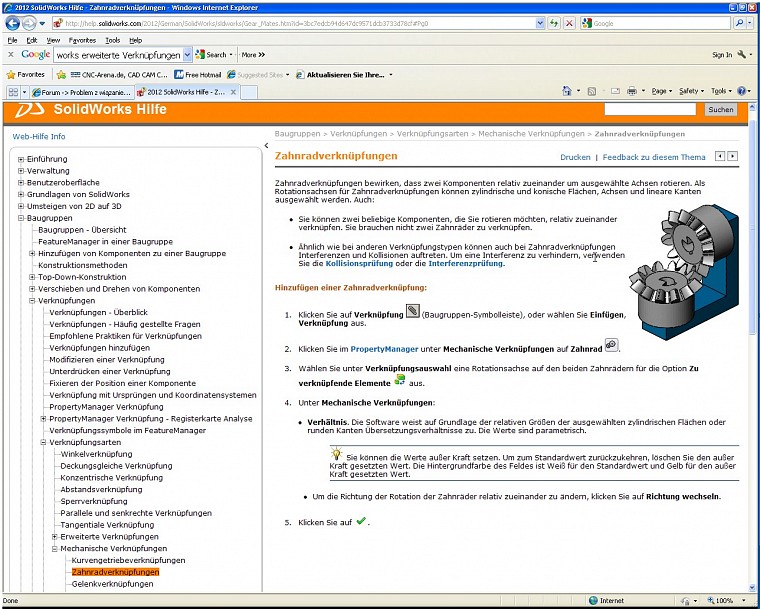Expand Erweiterte Verknüpfungen node
The width and height of the screenshot is (760, 609).
[x=54, y=537]
